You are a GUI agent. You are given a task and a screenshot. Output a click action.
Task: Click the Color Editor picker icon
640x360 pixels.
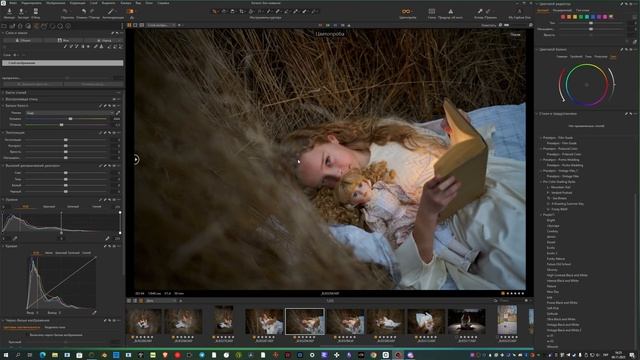(x=634, y=42)
